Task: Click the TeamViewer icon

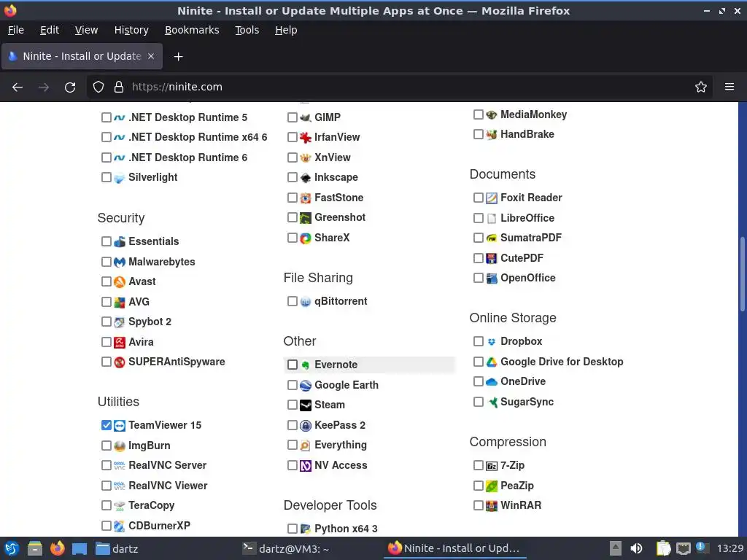Action: pos(120,426)
